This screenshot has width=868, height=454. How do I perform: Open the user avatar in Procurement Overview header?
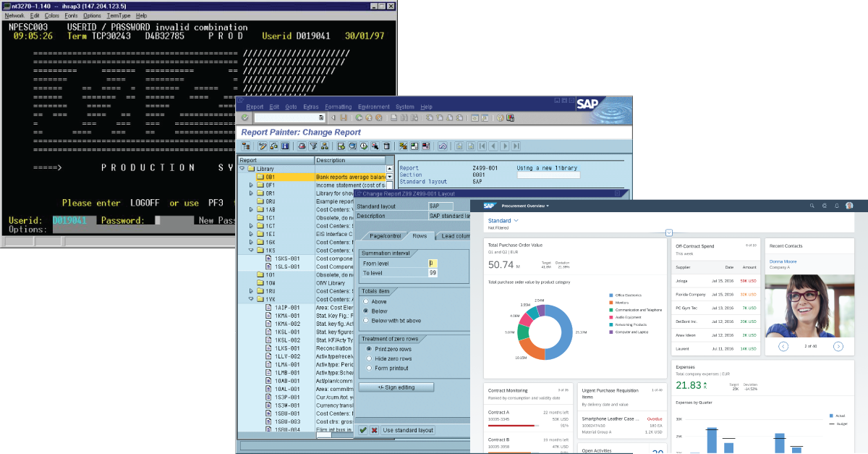click(849, 206)
